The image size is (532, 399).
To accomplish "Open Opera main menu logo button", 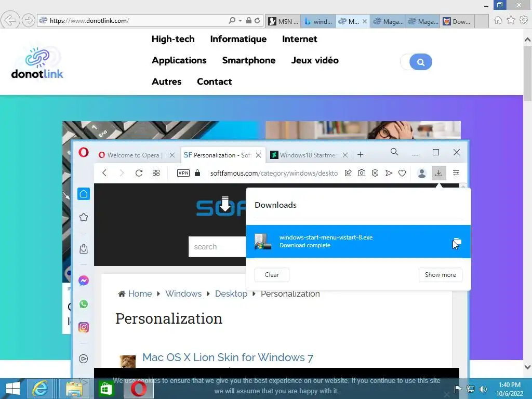I will 84,152.
